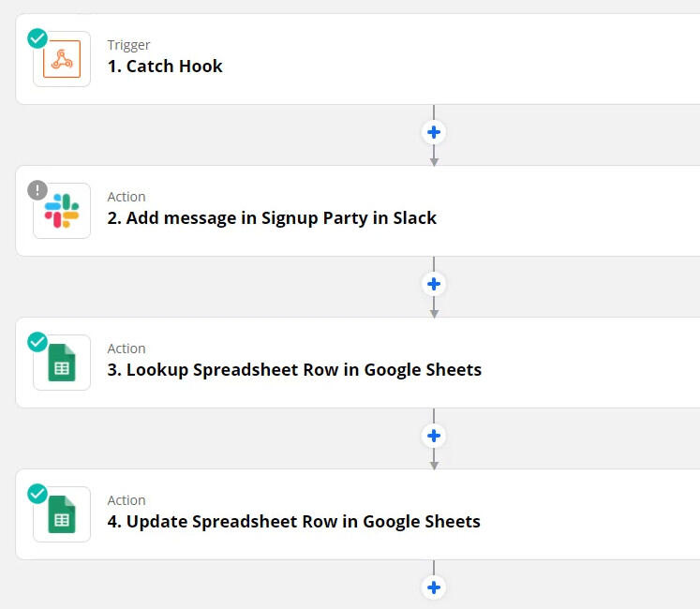Insert step between Slack and Lookup Spreadsheet Row

[x=433, y=284]
